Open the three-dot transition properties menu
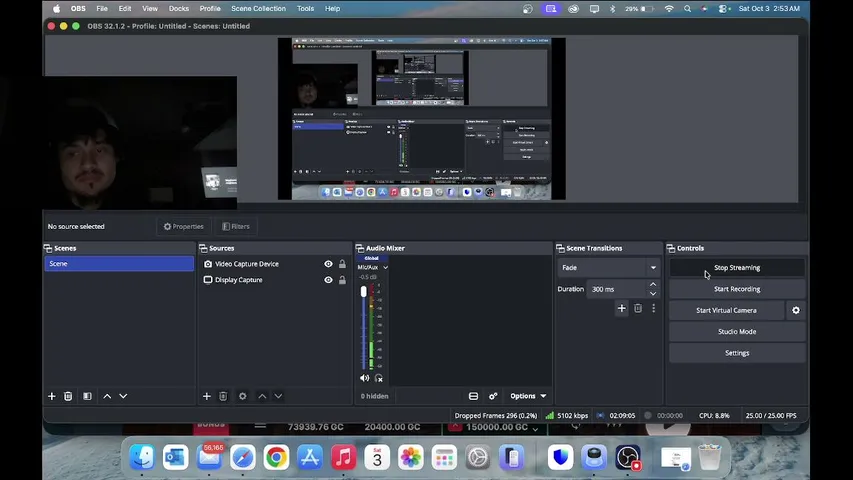Screen dimensions: 853x480 [x=653, y=309]
